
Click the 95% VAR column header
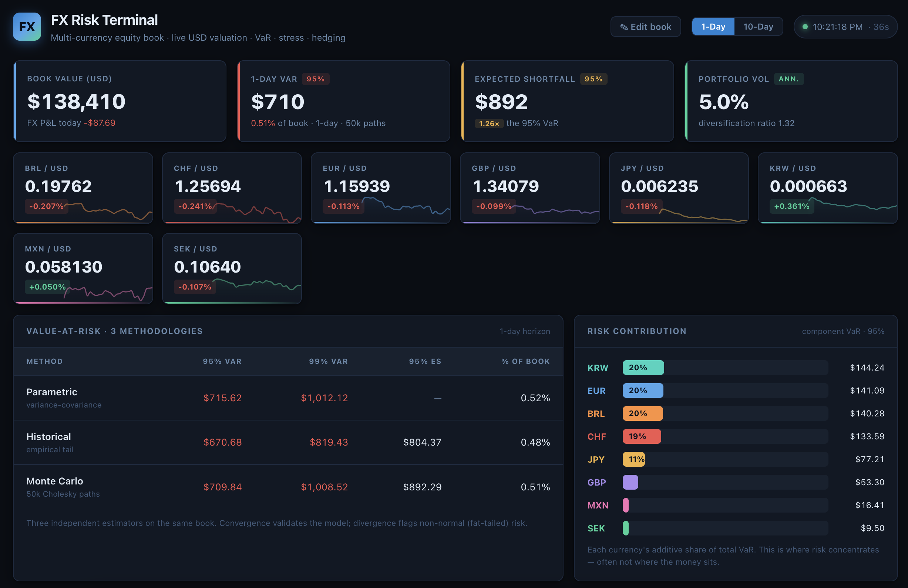point(222,361)
